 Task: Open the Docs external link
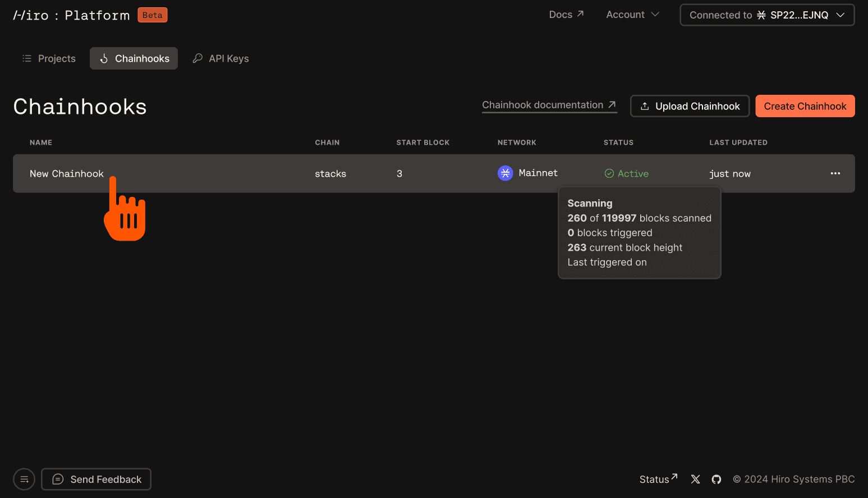pyautogui.click(x=566, y=15)
